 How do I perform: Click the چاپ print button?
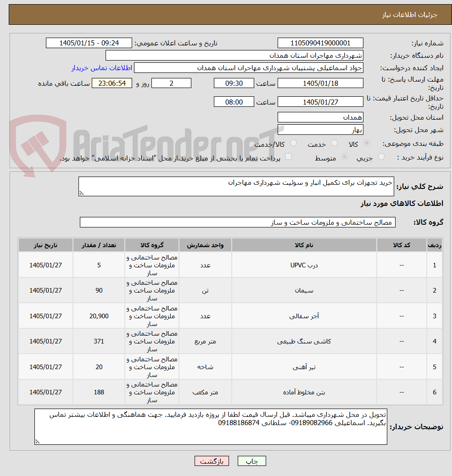pos(252,461)
